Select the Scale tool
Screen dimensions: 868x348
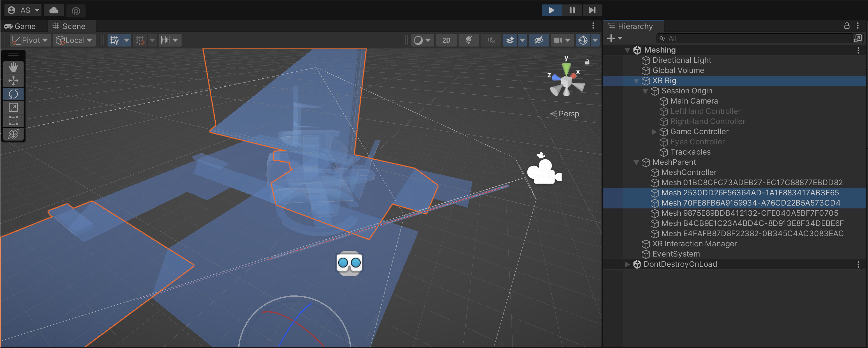13,107
